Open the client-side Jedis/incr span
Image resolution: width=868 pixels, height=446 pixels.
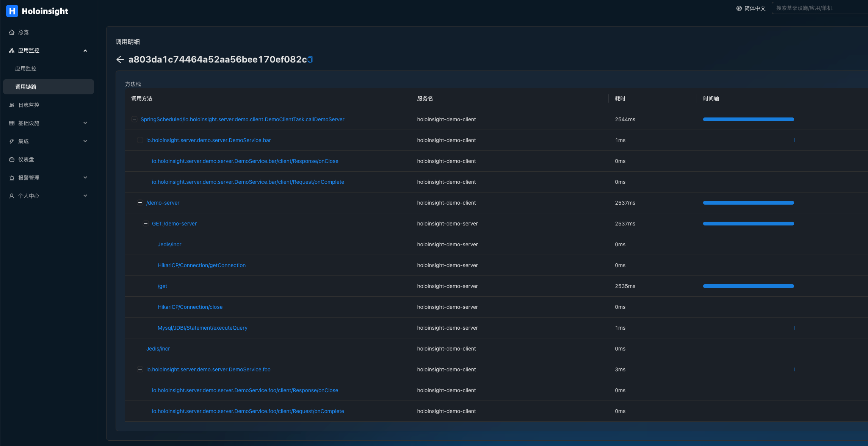158,349
